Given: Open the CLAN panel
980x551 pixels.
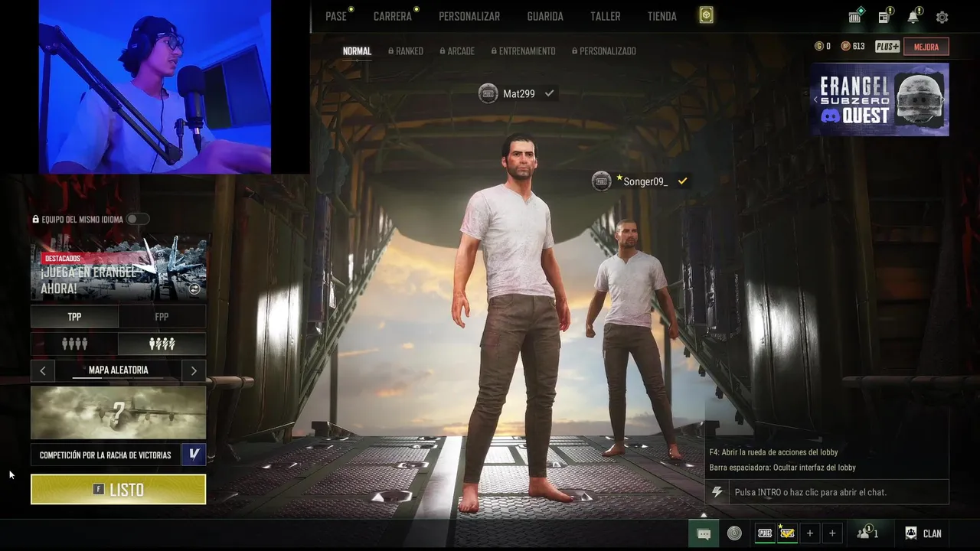Looking at the screenshot, I should tap(923, 533).
